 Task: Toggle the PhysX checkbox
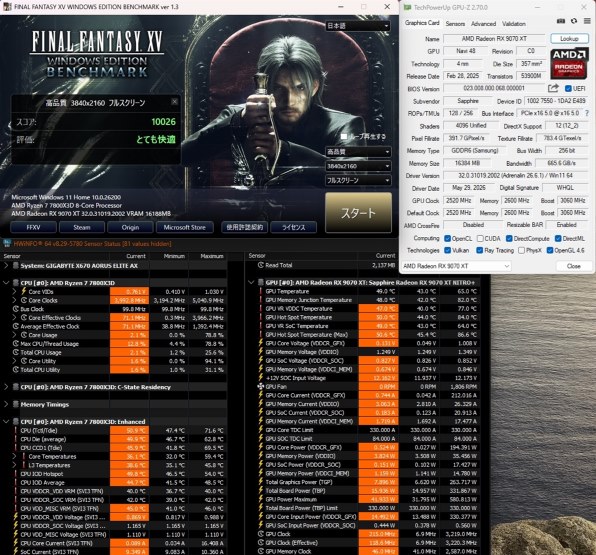[522, 250]
